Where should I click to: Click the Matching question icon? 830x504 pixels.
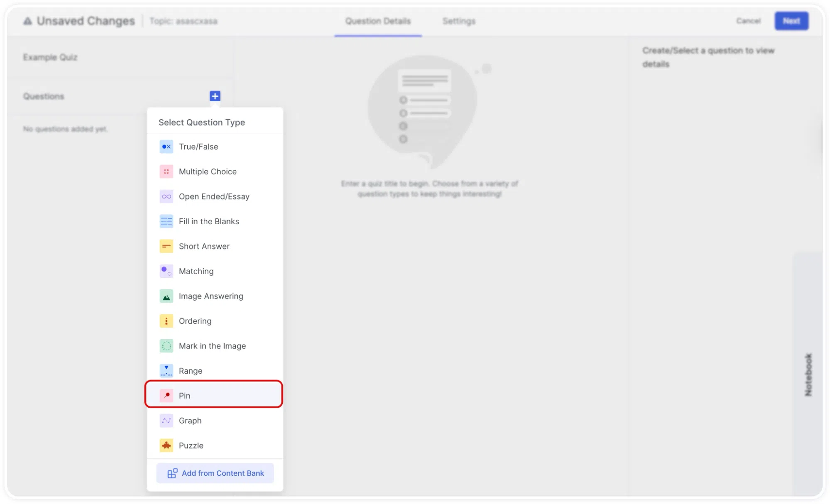[166, 271]
